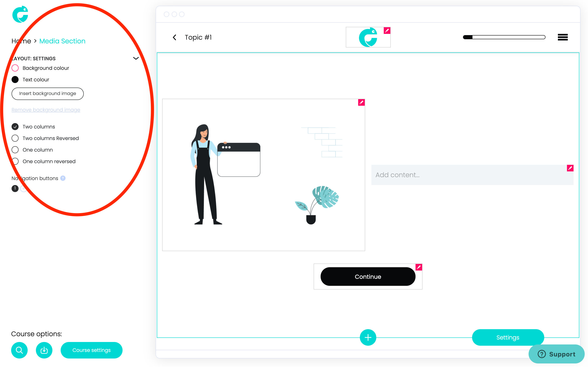Click the download icon beside the search button
Screen dimensions: 588x368
(44, 350)
